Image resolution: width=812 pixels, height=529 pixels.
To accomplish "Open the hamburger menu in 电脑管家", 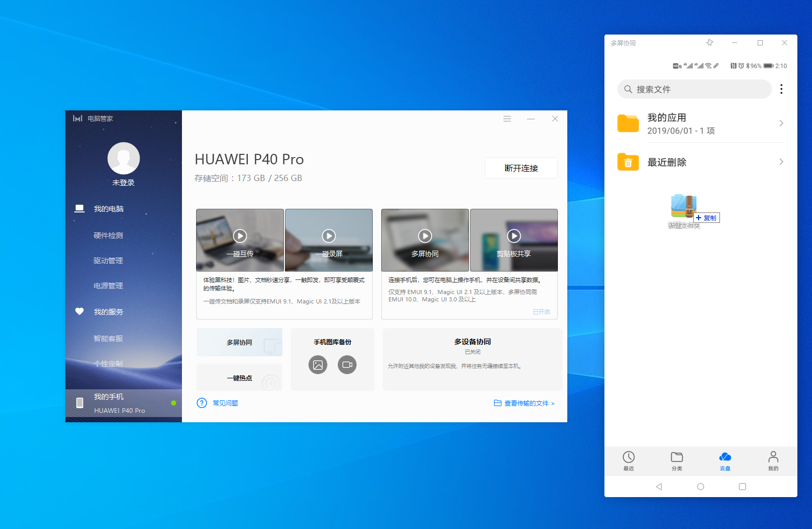I will pyautogui.click(x=507, y=119).
